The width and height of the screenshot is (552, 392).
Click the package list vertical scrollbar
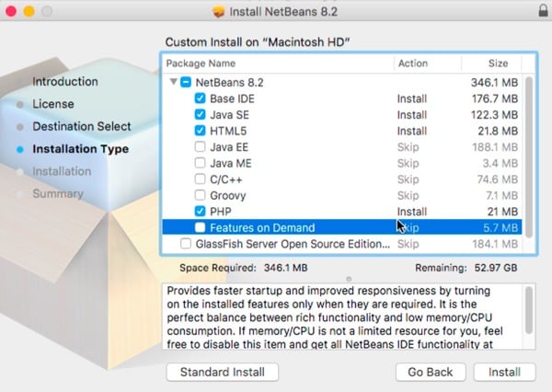coord(529,156)
